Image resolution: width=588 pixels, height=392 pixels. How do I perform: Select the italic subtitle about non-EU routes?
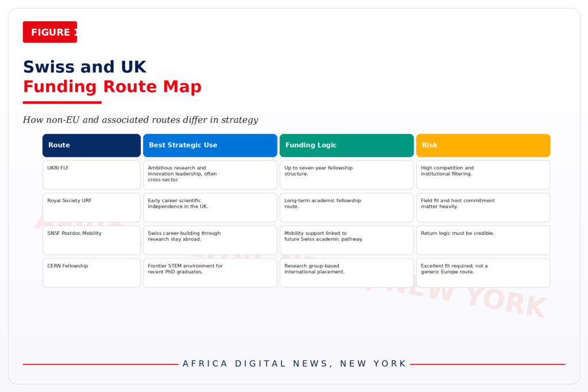click(140, 120)
